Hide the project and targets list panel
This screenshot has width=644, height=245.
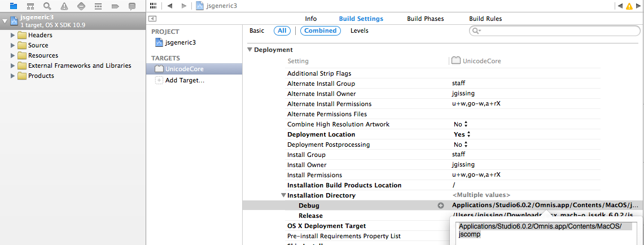tap(152, 19)
